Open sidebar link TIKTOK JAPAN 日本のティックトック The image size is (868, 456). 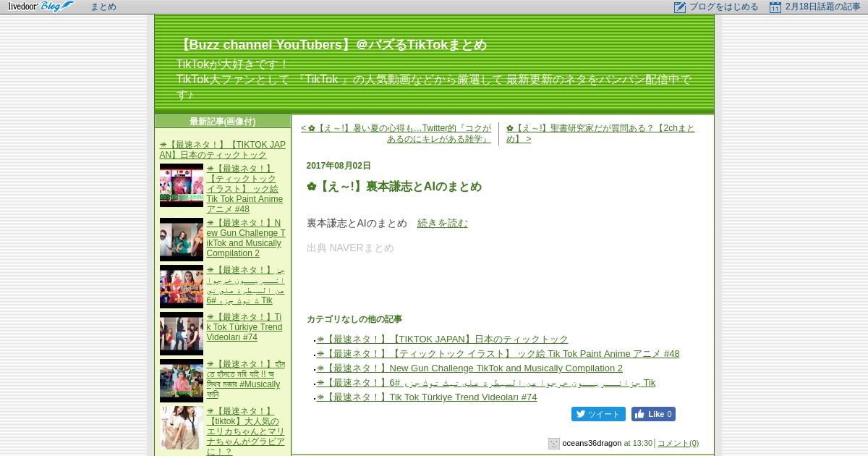(x=223, y=150)
